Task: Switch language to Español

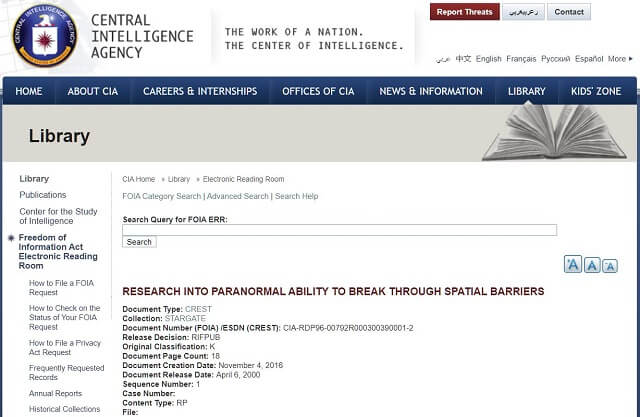Action: [x=589, y=59]
